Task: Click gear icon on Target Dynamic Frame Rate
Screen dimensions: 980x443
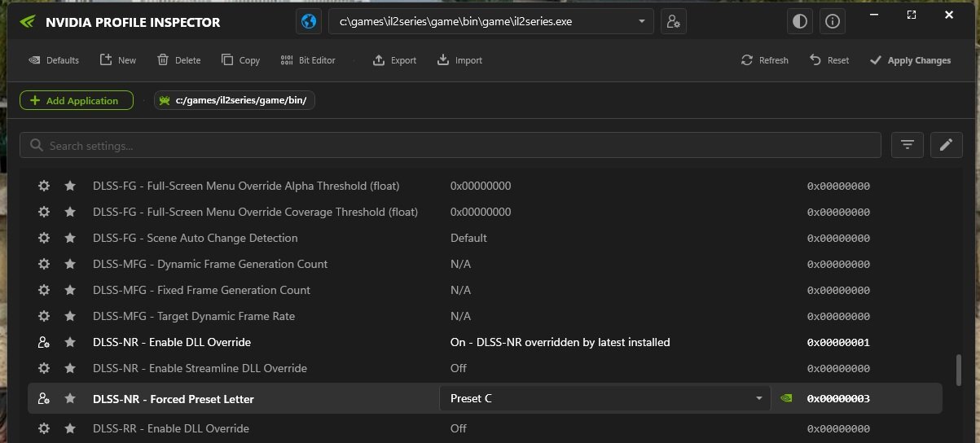Action: (x=44, y=316)
